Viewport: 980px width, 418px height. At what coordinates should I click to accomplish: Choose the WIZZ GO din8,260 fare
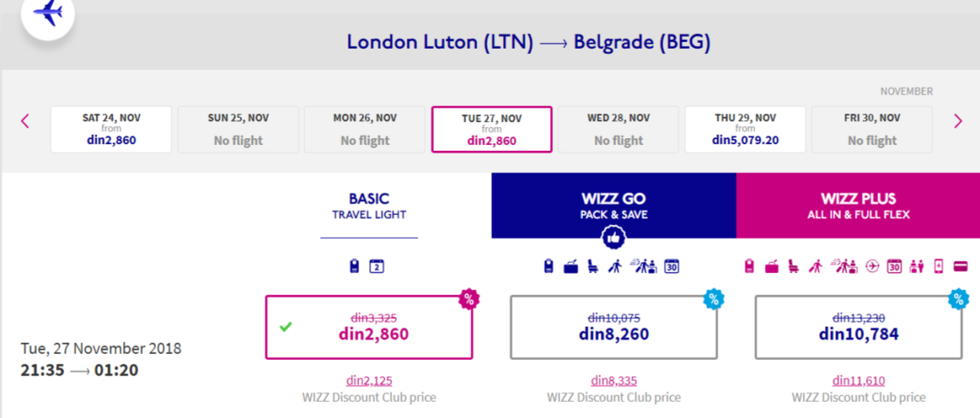tap(614, 328)
